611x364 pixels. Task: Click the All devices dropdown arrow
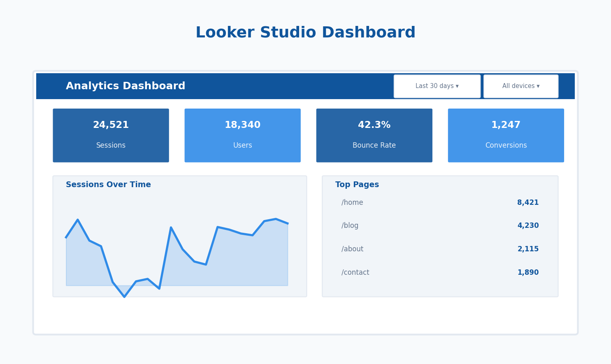pos(539,86)
